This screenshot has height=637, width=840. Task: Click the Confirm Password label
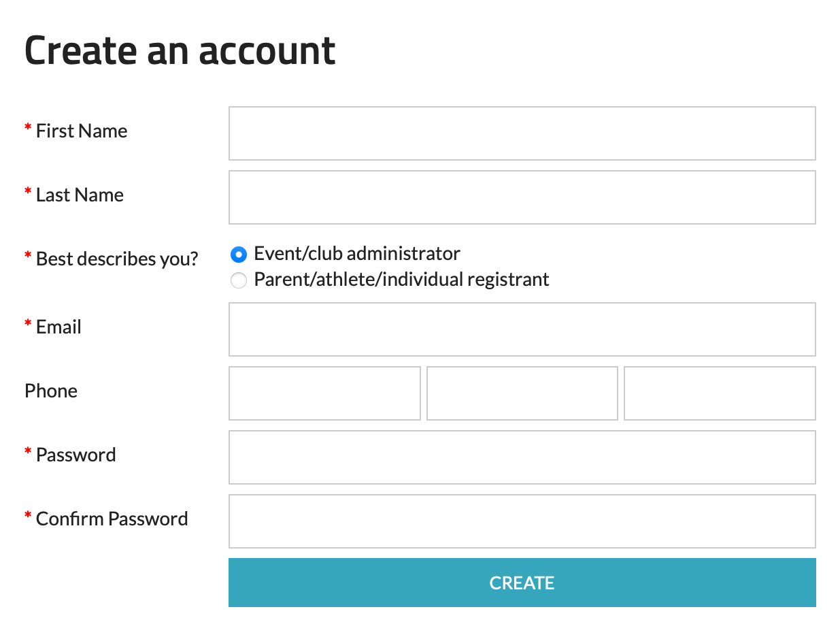(112, 519)
